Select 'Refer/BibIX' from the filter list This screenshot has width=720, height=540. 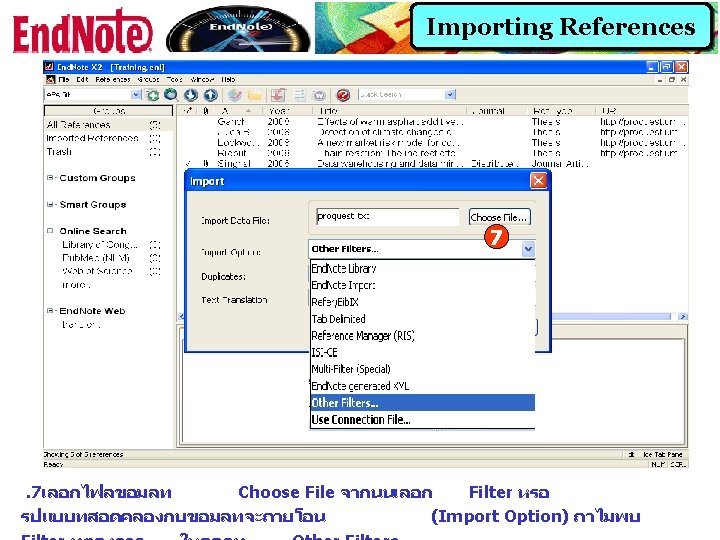[422, 302]
